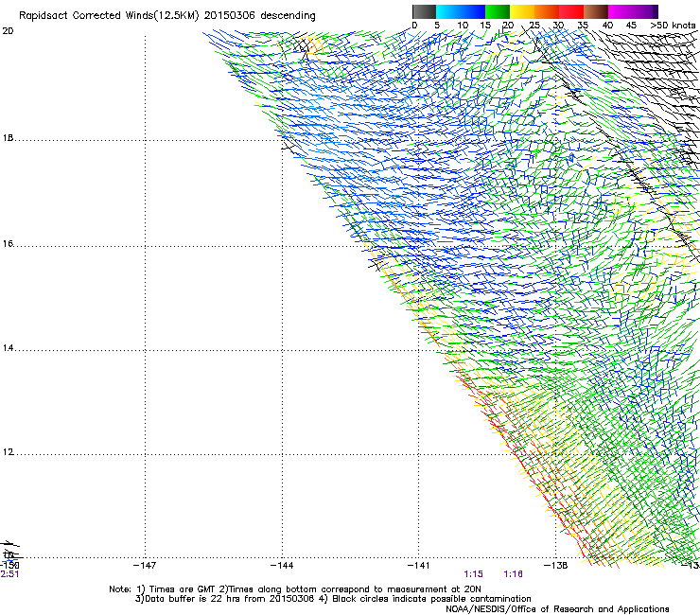Click the latitude axis label '18'
Screen dimensions: 700x615
coord(8,138)
